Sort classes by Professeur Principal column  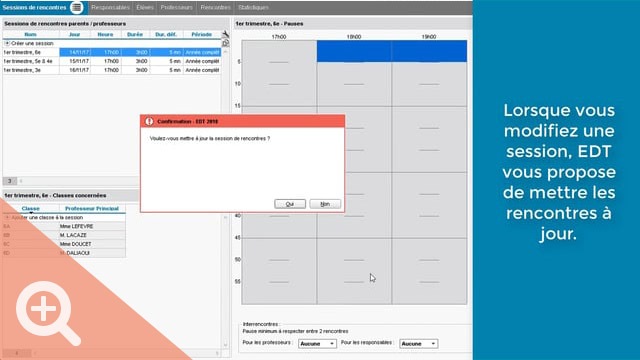coord(92,209)
